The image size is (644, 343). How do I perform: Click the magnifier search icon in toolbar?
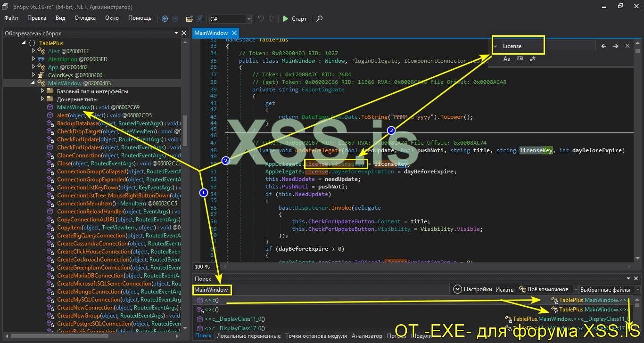[x=319, y=19]
